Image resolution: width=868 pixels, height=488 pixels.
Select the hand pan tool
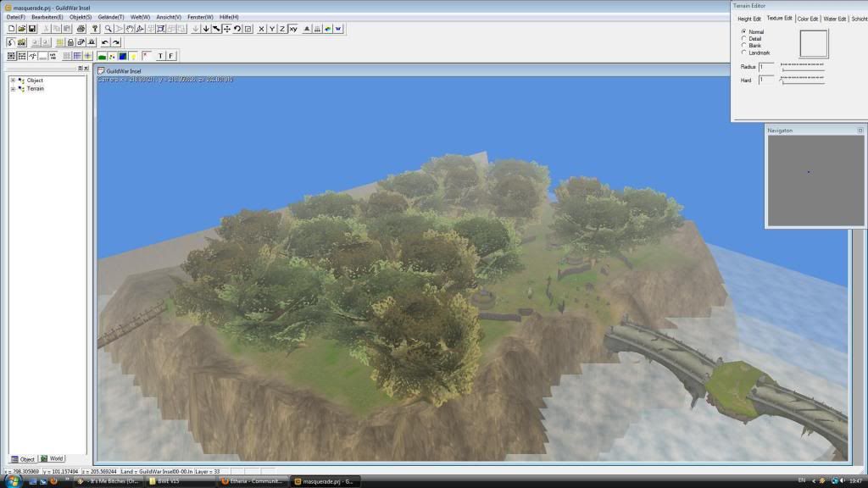coord(130,29)
